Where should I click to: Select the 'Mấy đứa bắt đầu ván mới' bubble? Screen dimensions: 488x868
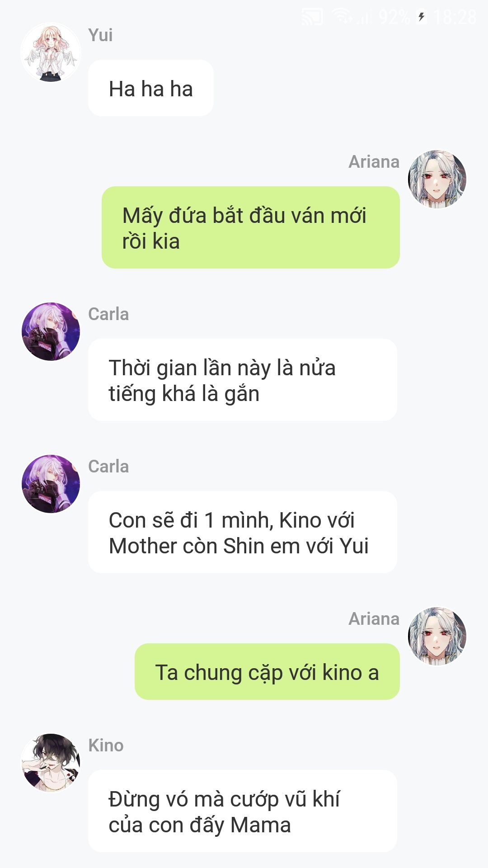point(251,227)
